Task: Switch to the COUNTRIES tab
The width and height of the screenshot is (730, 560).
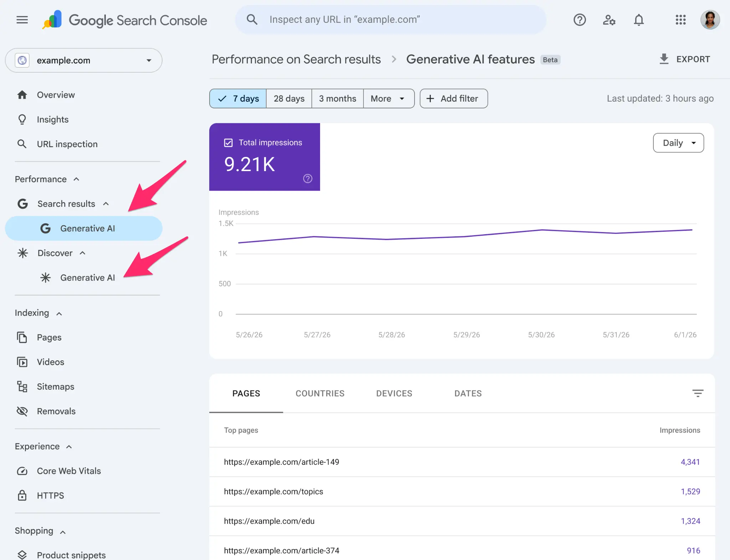Action: pos(320,394)
